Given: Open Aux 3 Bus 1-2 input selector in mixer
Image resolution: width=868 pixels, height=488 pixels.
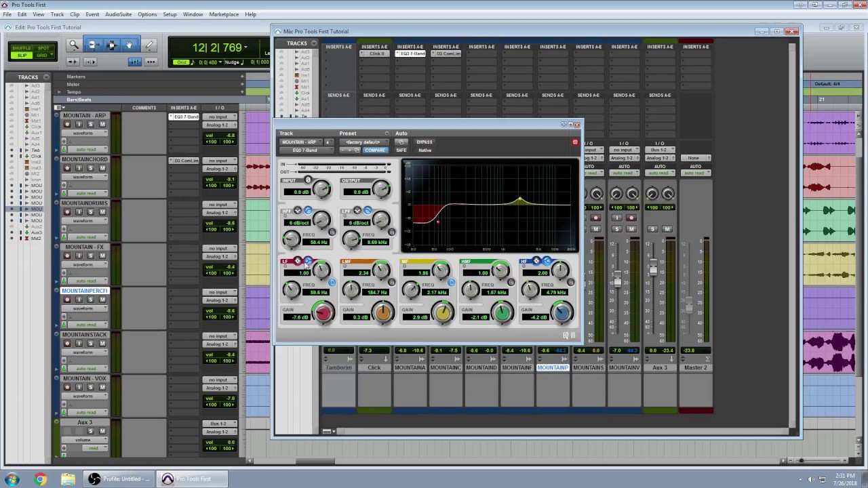Looking at the screenshot, I should 660,150.
